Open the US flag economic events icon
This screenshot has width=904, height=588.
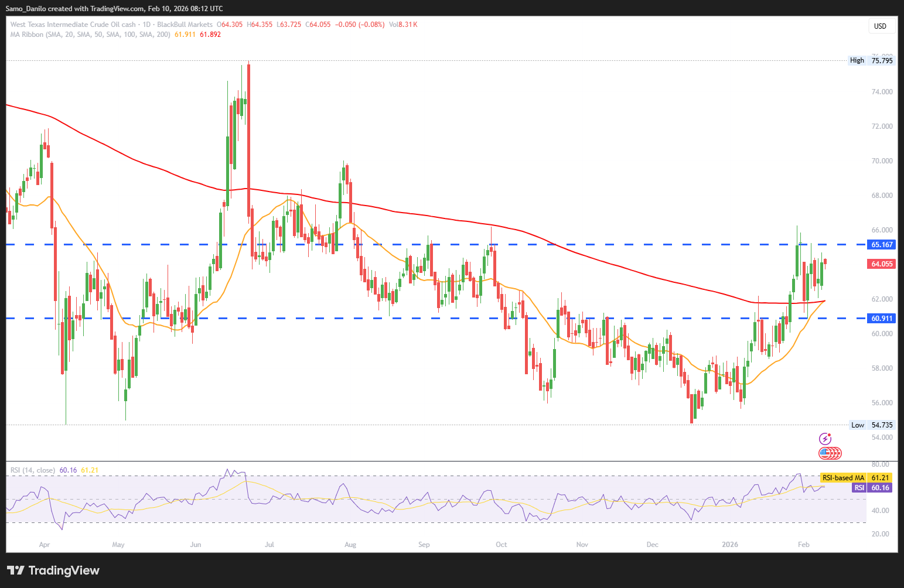coord(830,453)
